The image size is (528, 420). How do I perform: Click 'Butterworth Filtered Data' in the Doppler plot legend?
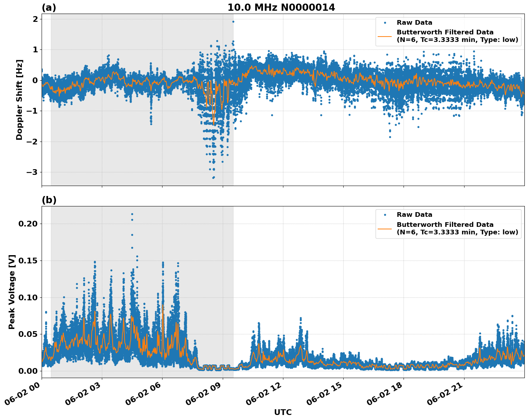445,32
